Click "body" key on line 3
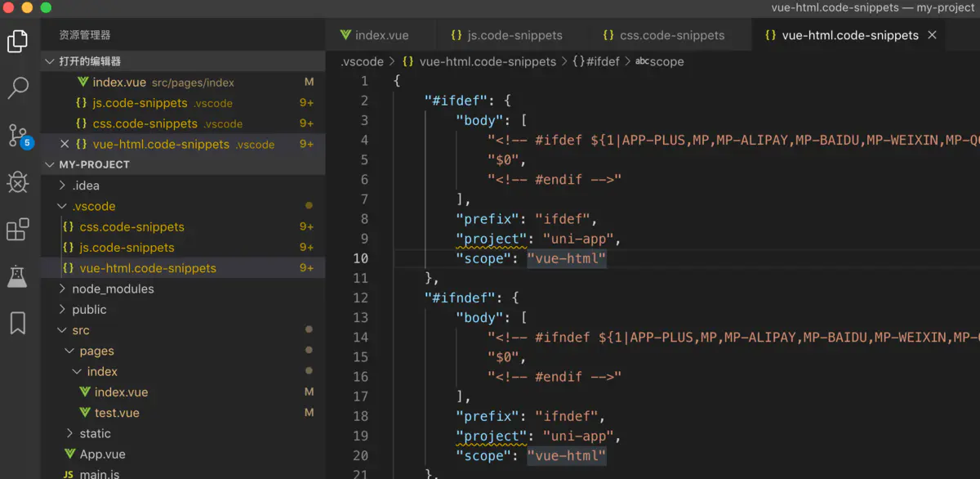980x479 pixels. pyautogui.click(x=480, y=120)
